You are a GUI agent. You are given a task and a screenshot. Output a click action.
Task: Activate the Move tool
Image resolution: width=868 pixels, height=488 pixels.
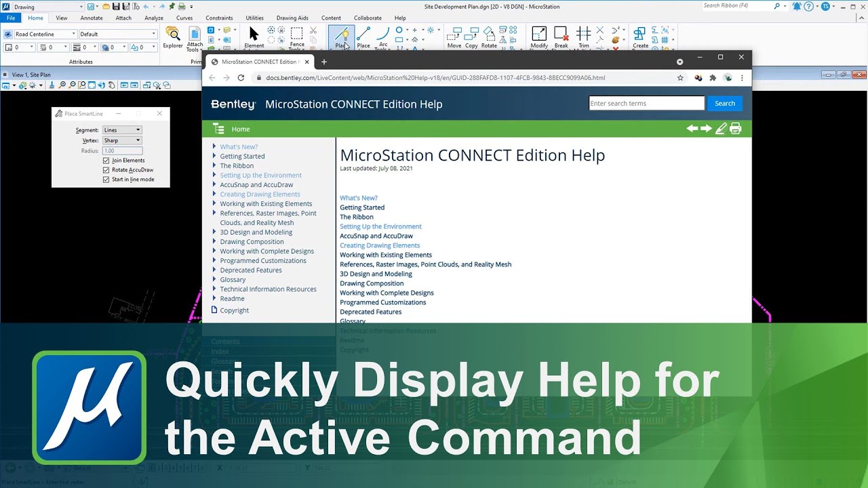coord(454,37)
